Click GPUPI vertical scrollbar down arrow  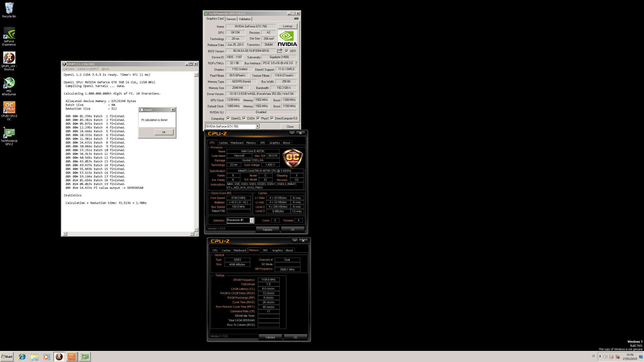tap(196, 230)
